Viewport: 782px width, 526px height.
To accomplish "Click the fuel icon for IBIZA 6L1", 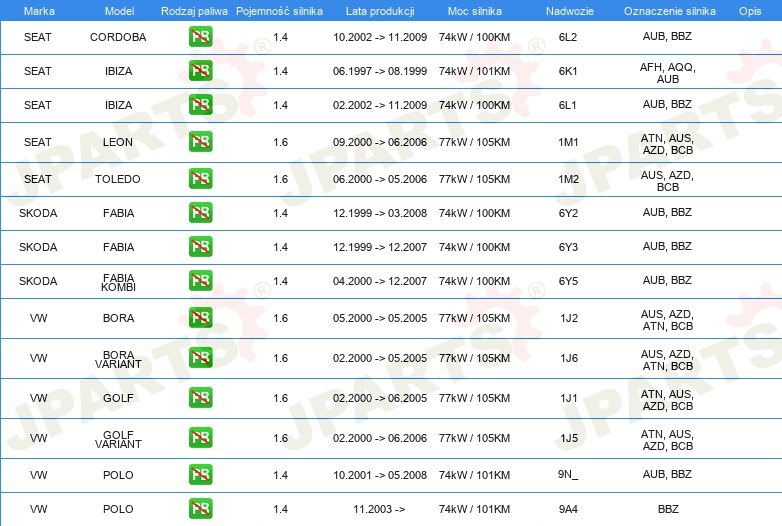I will coord(200,105).
